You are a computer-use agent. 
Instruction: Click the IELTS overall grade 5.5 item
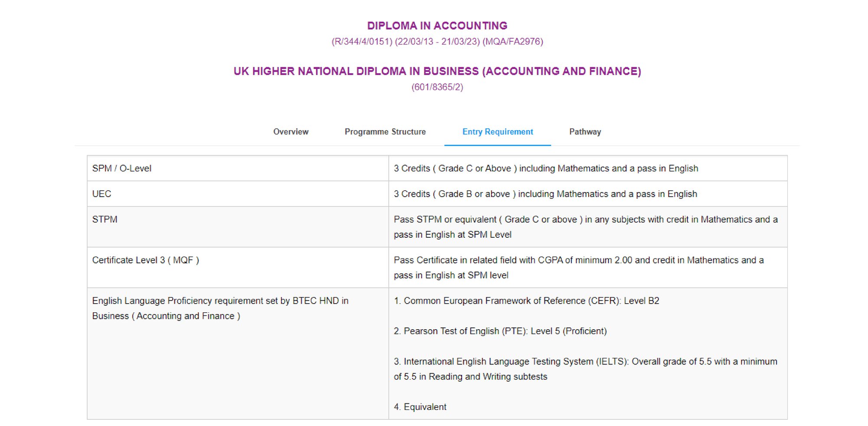click(x=586, y=369)
